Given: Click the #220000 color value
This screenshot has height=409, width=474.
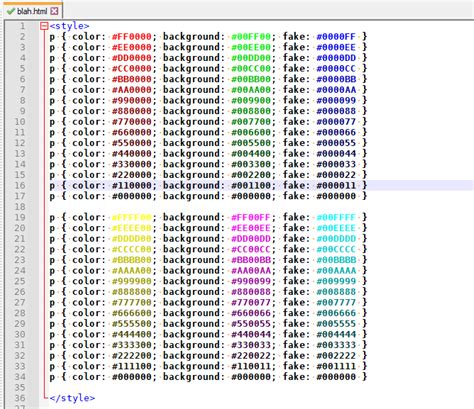Looking at the screenshot, I should pos(132,175).
